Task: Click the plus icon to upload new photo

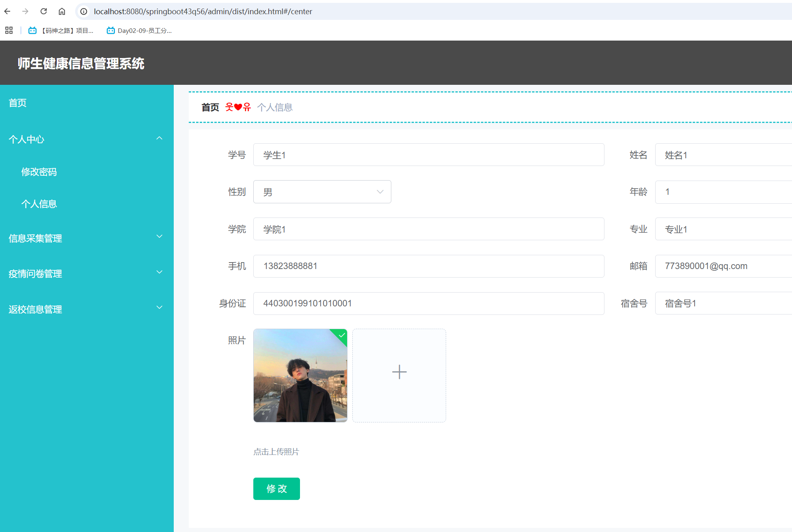Action: (x=399, y=371)
